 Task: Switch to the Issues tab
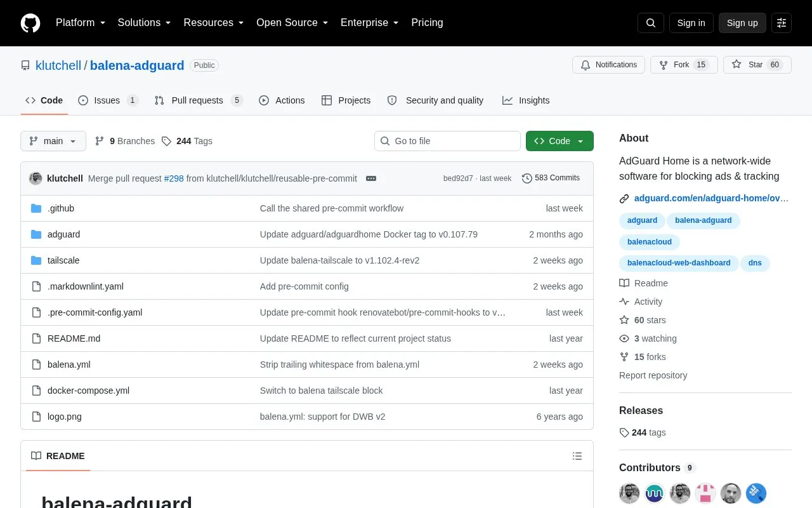pos(108,100)
